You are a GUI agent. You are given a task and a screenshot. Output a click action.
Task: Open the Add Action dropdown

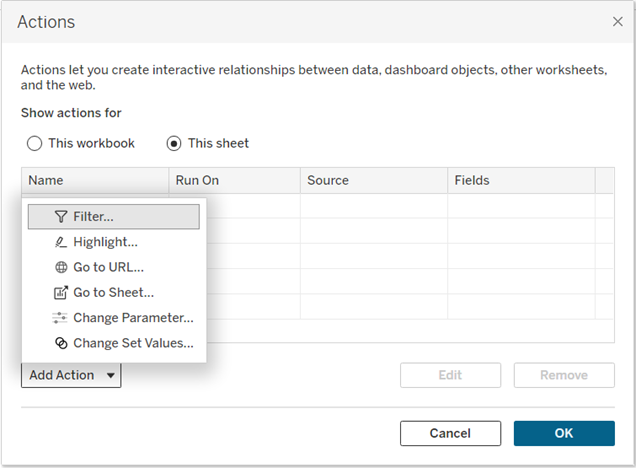(x=71, y=375)
